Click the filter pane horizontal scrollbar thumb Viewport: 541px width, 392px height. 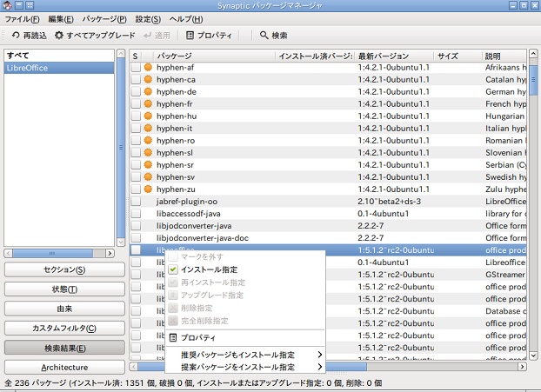(x=52, y=254)
